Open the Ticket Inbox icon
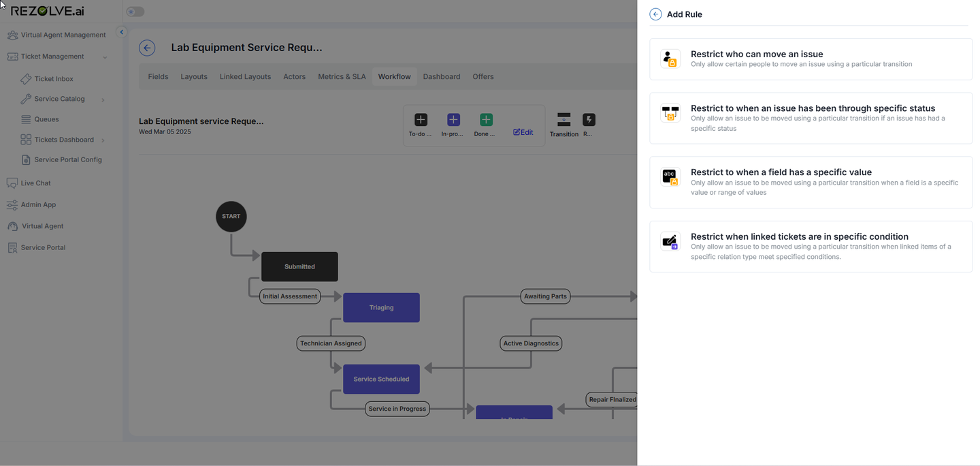 pos(26,79)
